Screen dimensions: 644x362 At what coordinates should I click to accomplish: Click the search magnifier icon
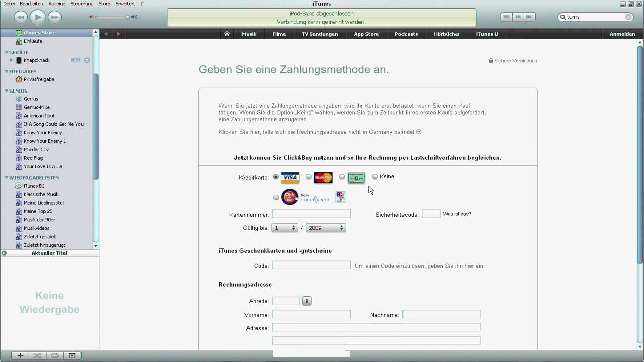pyautogui.click(x=563, y=17)
